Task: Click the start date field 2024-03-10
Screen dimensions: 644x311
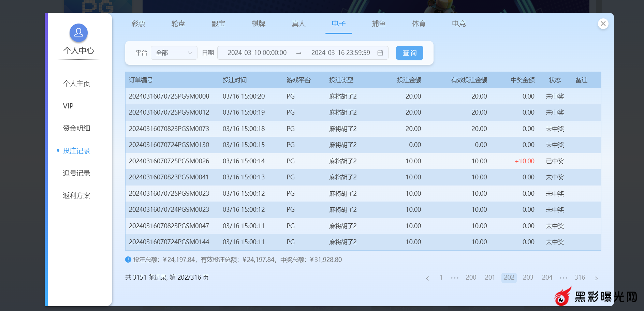Action: click(x=257, y=53)
